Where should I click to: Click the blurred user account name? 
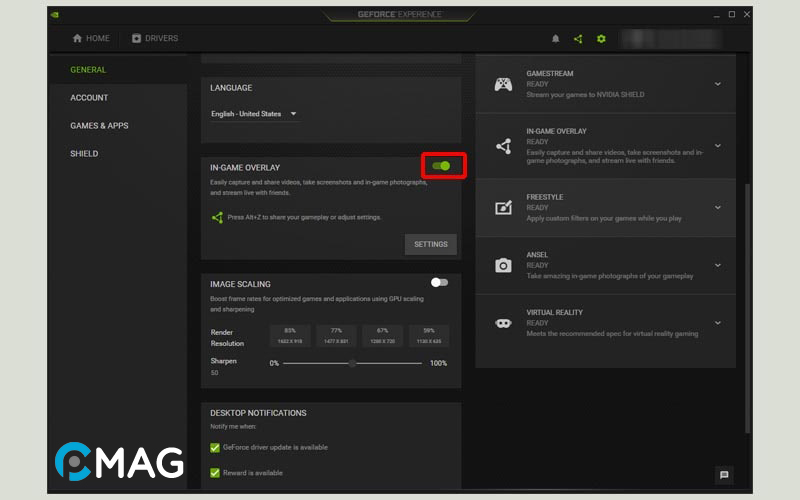tap(670, 39)
